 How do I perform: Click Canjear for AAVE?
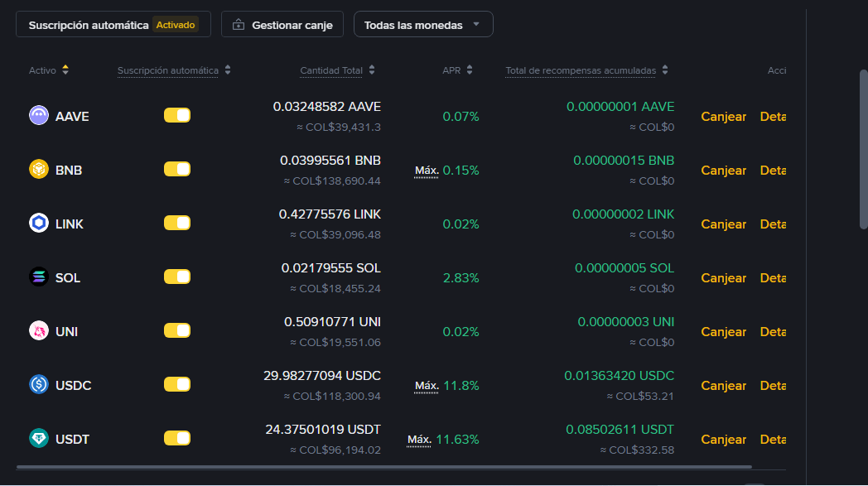tap(724, 116)
